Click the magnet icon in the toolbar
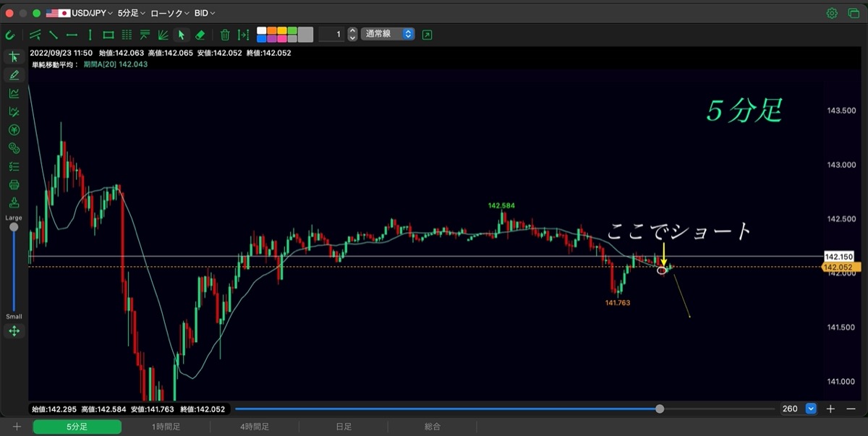868x436 pixels. (x=10, y=34)
